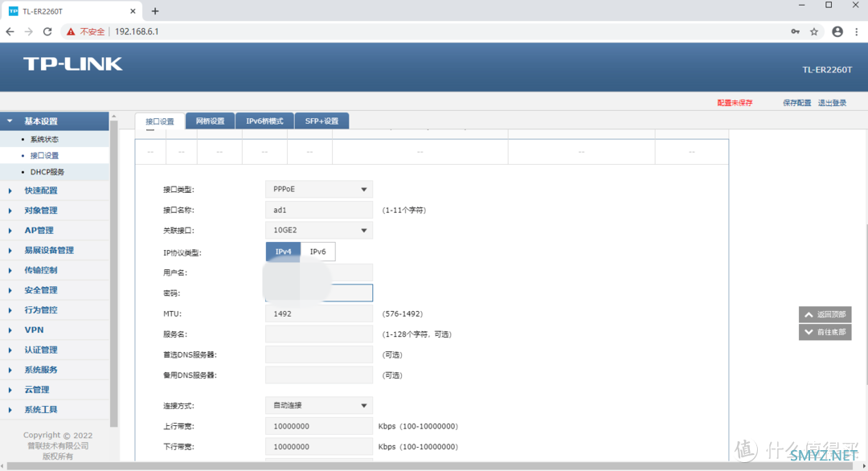Image resolution: width=868 pixels, height=471 pixels.
Task: Open 系统状态 in the sidebar
Action: pyautogui.click(x=44, y=140)
